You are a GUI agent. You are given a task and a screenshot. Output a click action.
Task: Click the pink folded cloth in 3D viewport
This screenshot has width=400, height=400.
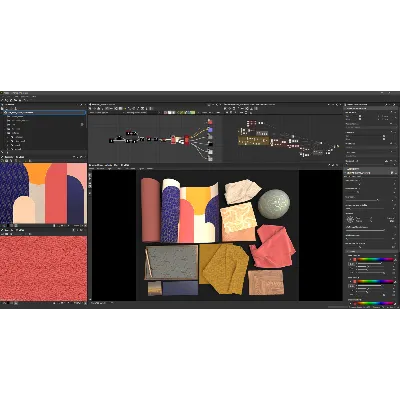pyautogui.click(x=272, y=246)
